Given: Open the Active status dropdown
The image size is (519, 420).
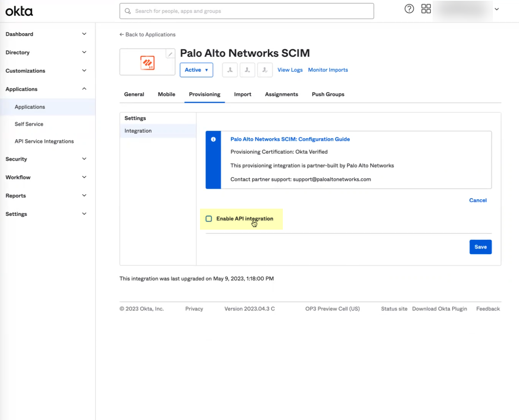Looking at the screenshot, I should click(196, 70).
